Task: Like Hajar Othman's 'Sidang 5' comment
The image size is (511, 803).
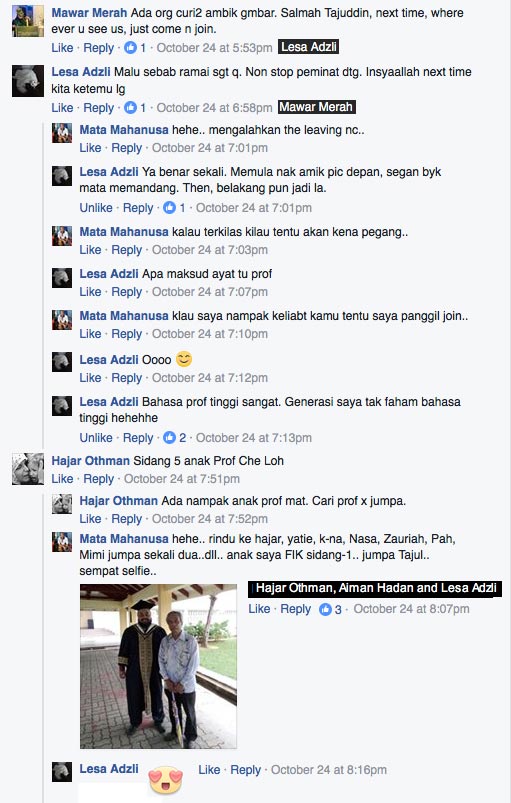Action: tap(62, 479)
